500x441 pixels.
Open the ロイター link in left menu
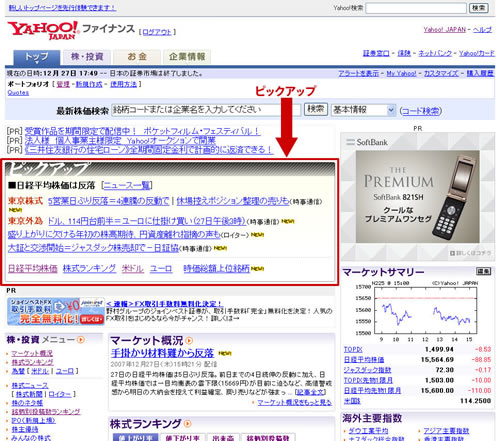60,394
